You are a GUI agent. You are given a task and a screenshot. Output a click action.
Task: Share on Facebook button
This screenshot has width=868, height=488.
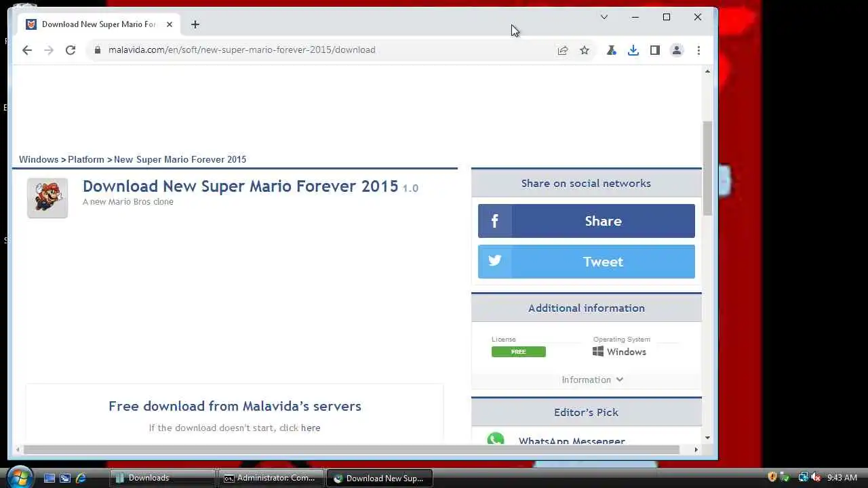pos(587,221)
